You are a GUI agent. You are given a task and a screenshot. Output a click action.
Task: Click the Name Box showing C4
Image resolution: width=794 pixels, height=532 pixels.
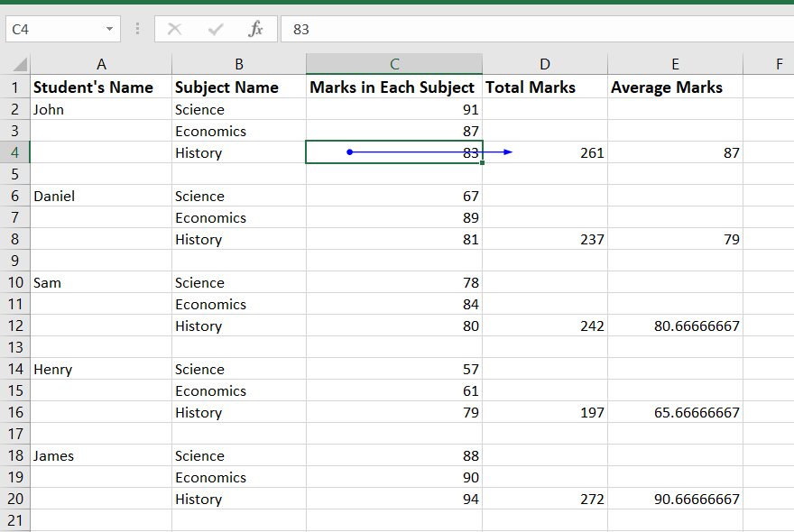(x=52, y=29)
